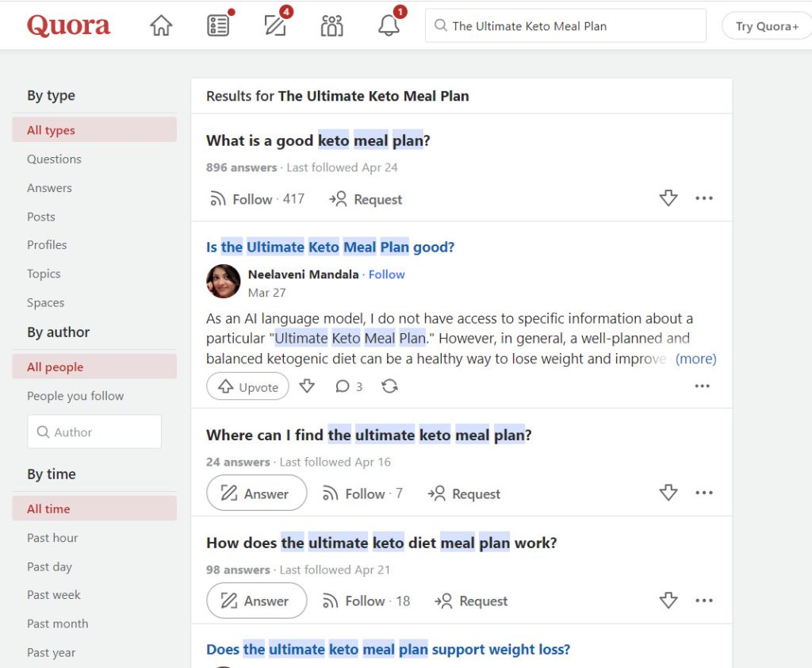The image size is (812, 668).
Task: Downvote the "good keto meal plan" question
Action: point(668,198)
